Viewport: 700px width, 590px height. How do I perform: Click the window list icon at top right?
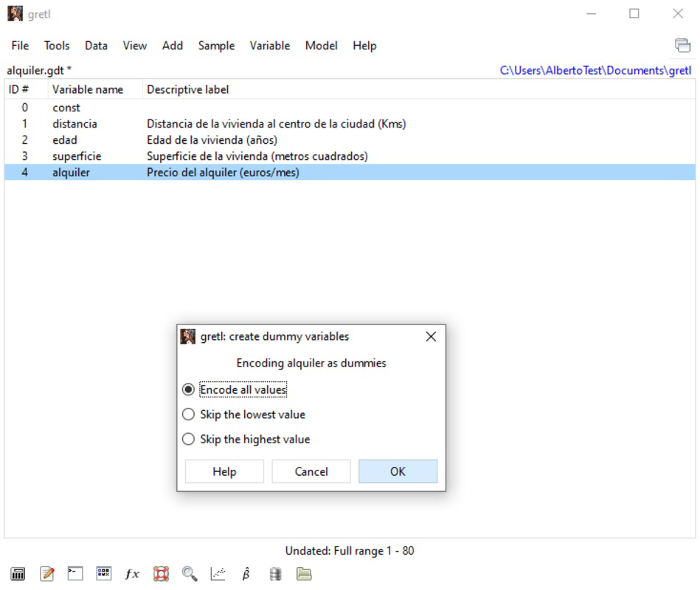[682, 46]
